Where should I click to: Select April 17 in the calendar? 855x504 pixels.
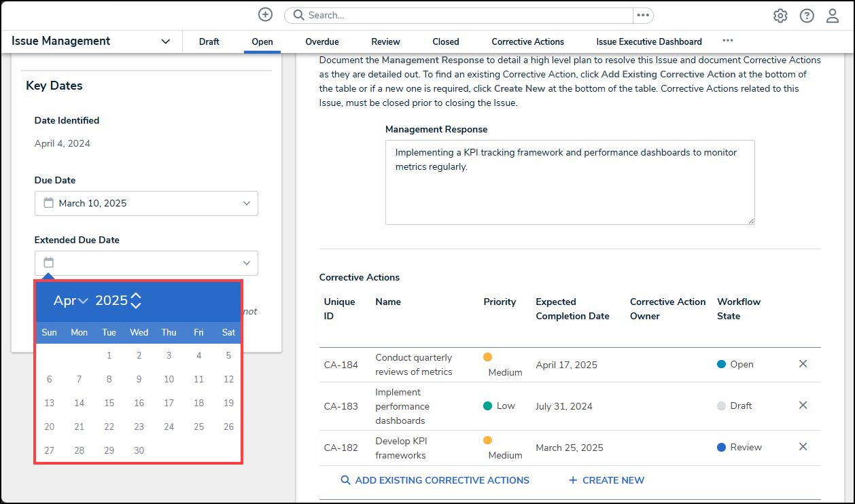point(169,403)
